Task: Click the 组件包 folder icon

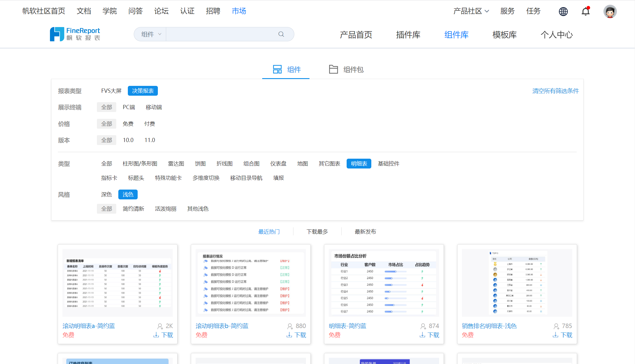Action: pyautogui.click(x=333, y=69)
